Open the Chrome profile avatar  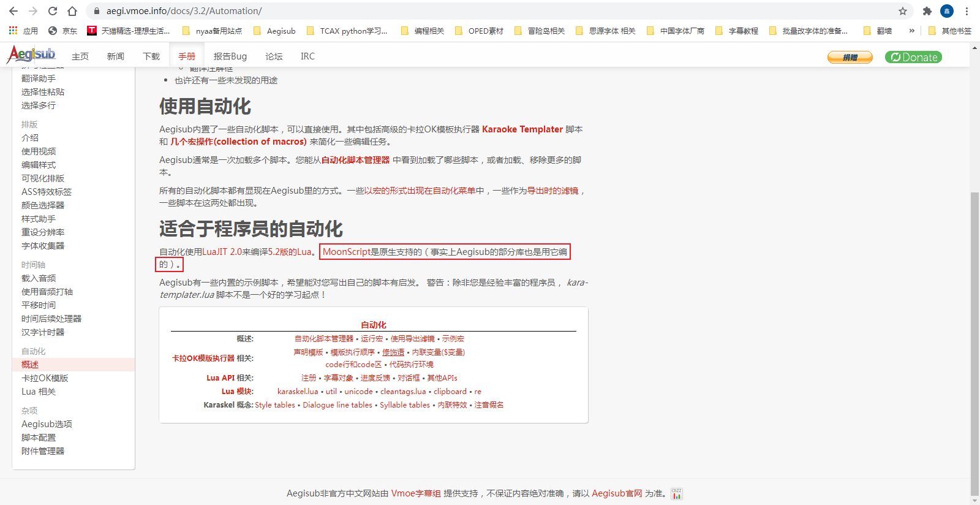coord(947,11)
